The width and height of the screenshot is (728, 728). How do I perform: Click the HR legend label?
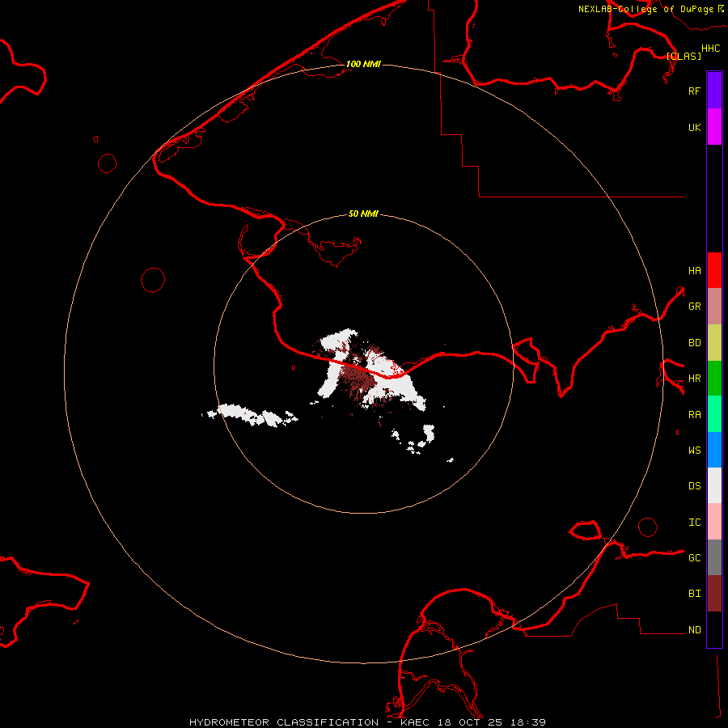tap(694, 379)
